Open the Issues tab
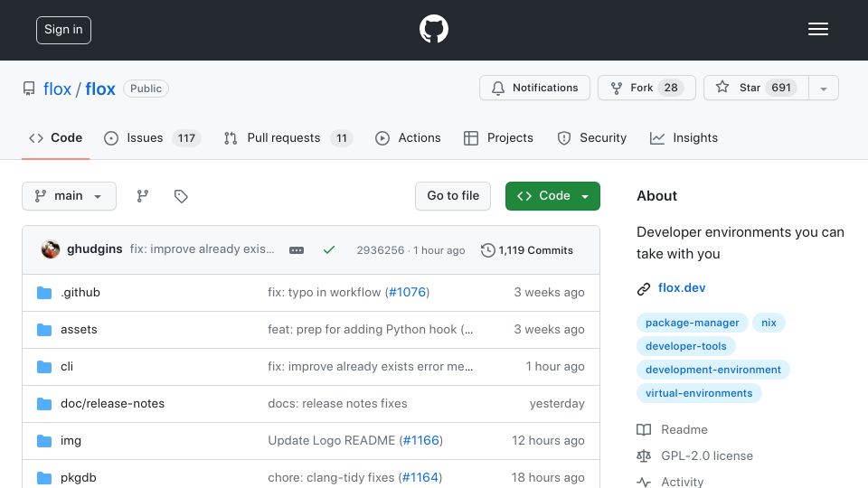This screenshot has height=488, width=868. 152,137
